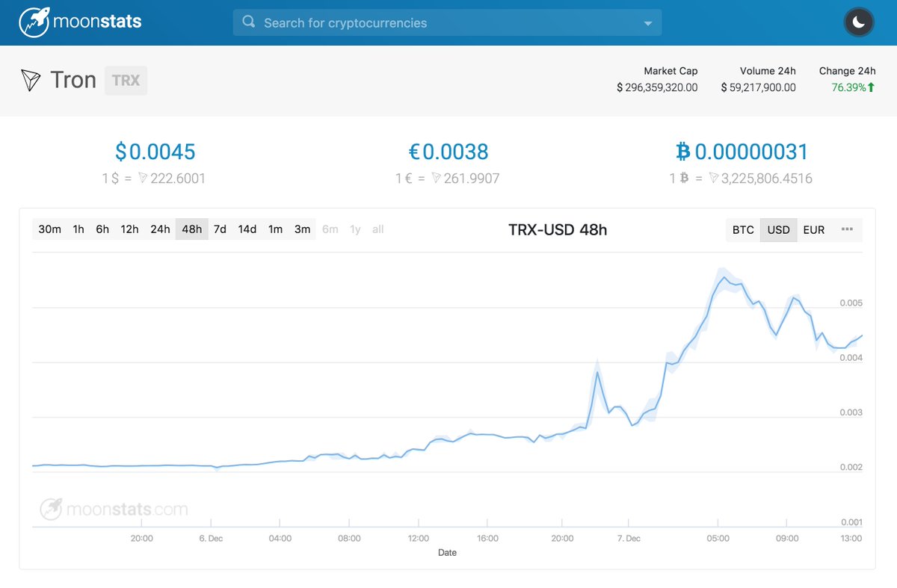
Task: Click the Market Cap value $296,359,320.00
Action: [x=657, y=87]
